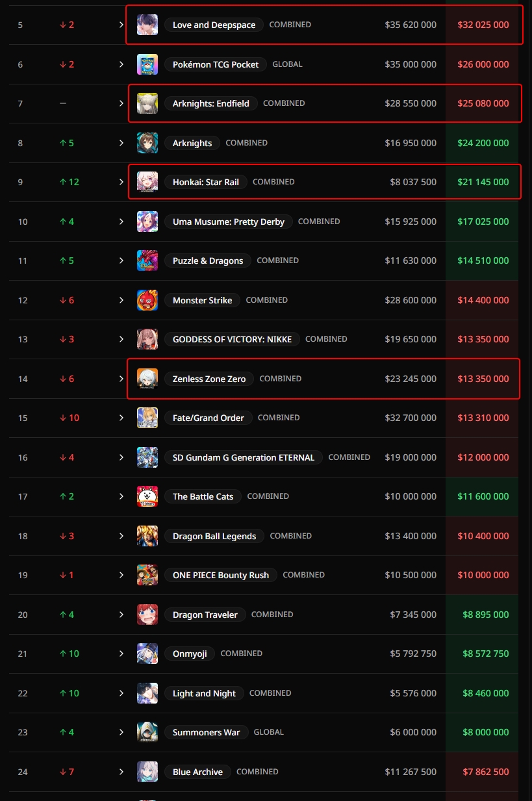Click the Arknights: Endfield game icon
The height and width of the screenshot is (801, 532).
click(x=147, y=103)
